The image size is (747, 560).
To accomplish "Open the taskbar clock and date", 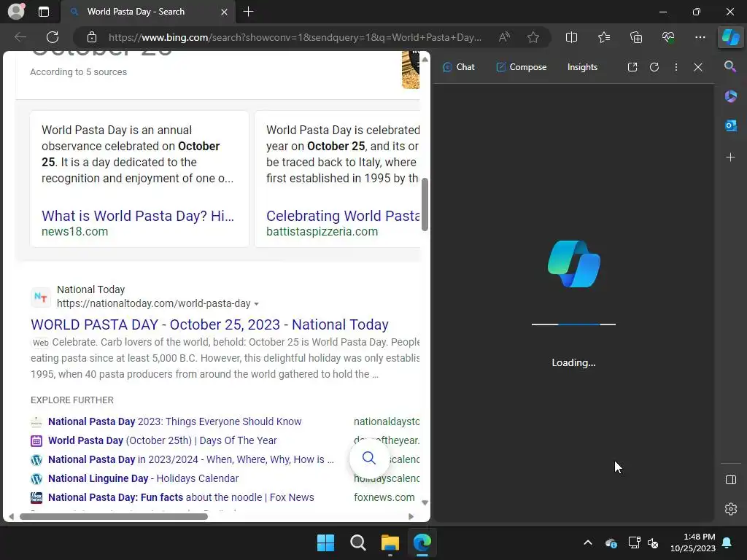I will click(693, 542).
